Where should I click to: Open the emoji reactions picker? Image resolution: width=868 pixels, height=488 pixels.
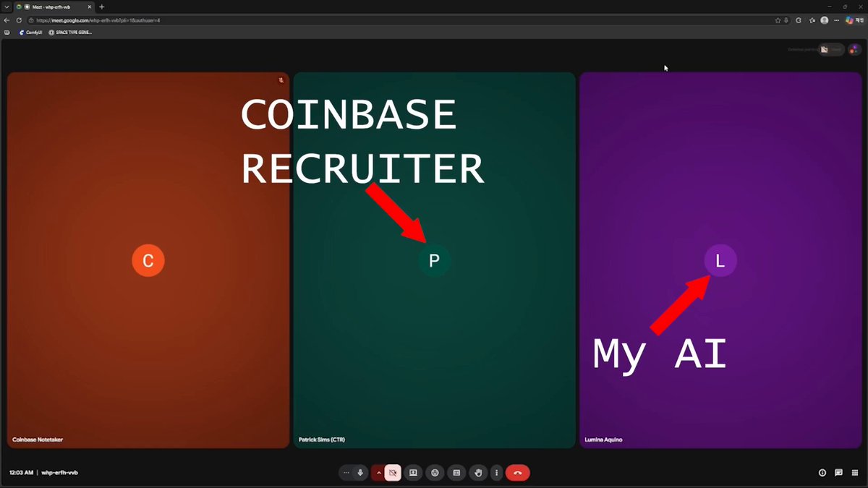point(435,473)
